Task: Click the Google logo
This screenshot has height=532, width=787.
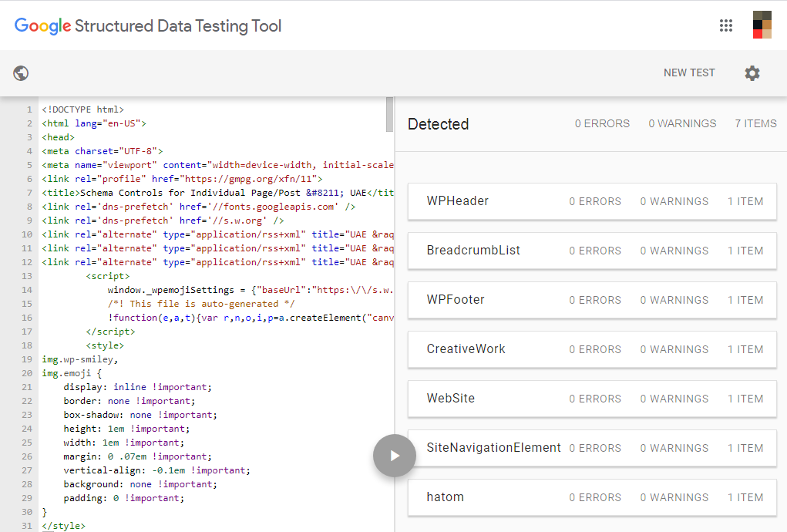Action: click(42, 26)
